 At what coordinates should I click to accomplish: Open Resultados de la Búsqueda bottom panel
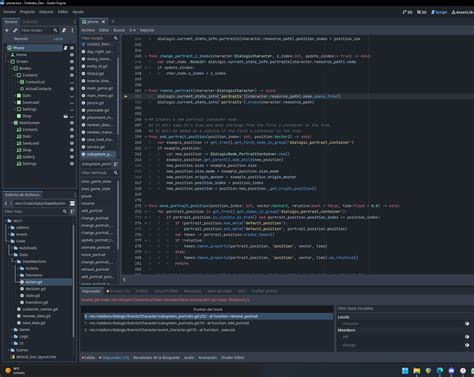(x=156, y=358)
